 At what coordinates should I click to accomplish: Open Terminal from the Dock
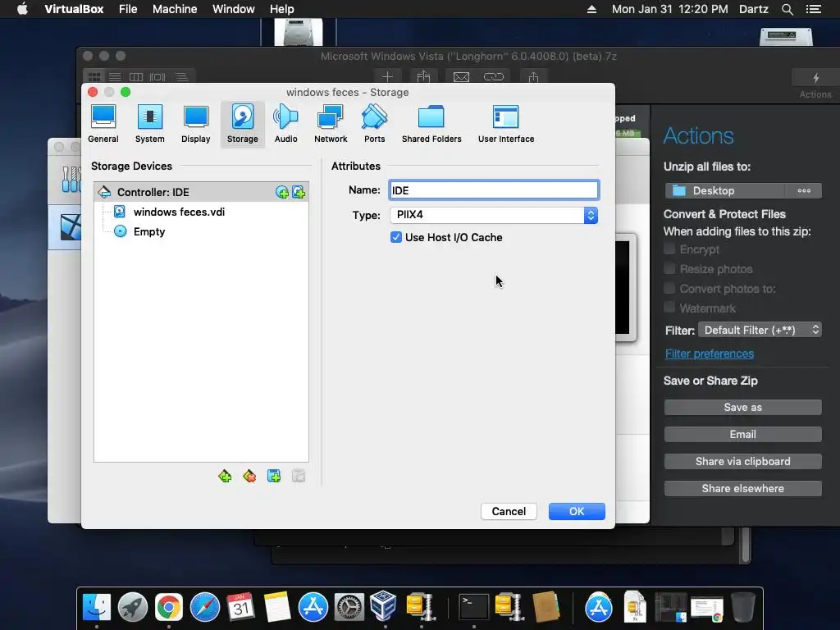[474, 607]
